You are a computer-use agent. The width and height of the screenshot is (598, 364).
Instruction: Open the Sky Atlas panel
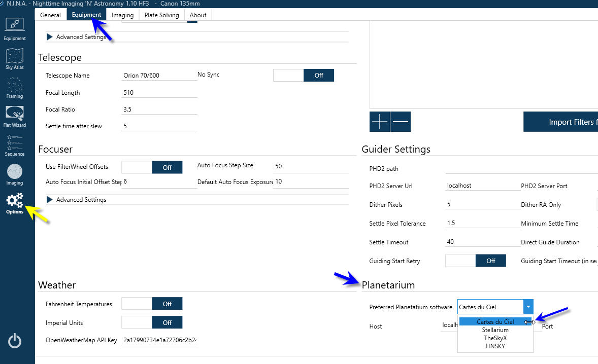(x=15, y=58)
